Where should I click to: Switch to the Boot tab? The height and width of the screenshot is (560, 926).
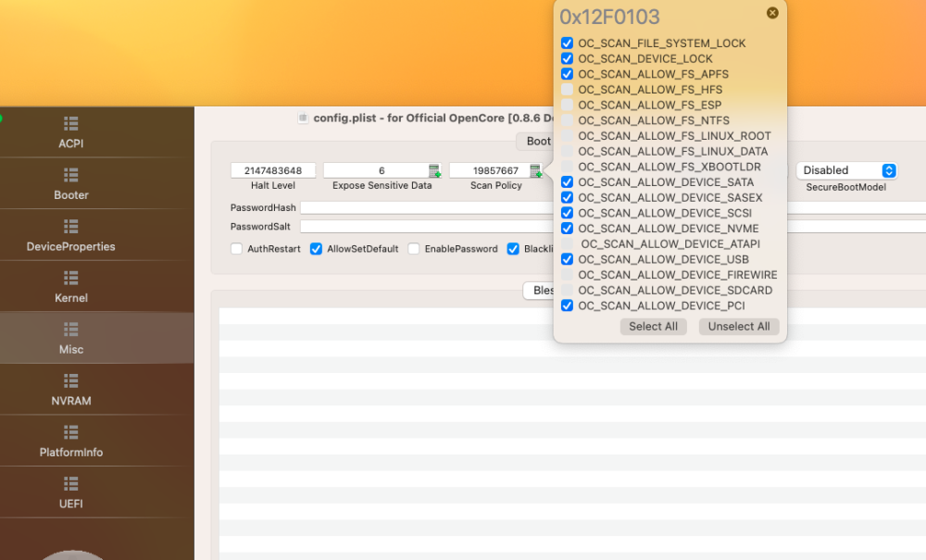pos(535,141)
